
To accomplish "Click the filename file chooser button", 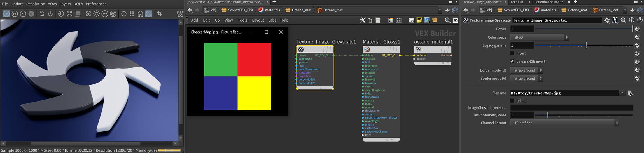I will (x=630, y=93).
